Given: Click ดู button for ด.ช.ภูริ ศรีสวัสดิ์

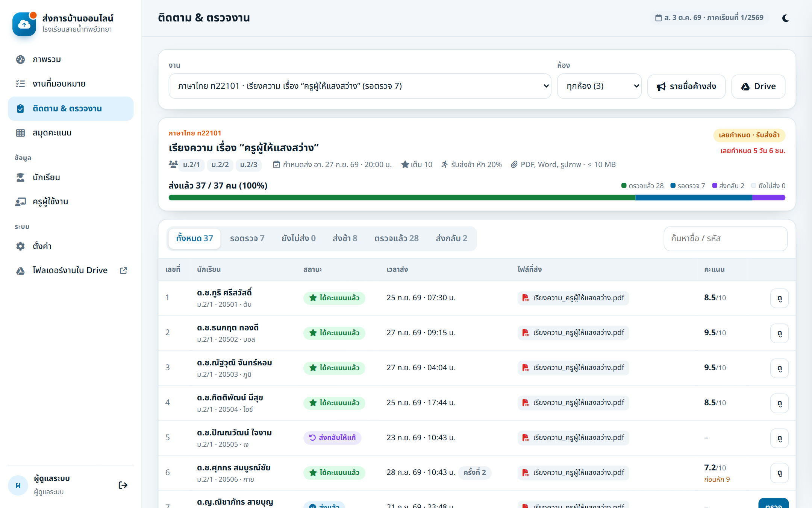Looking at the screenshot, I should coord(779,298).
